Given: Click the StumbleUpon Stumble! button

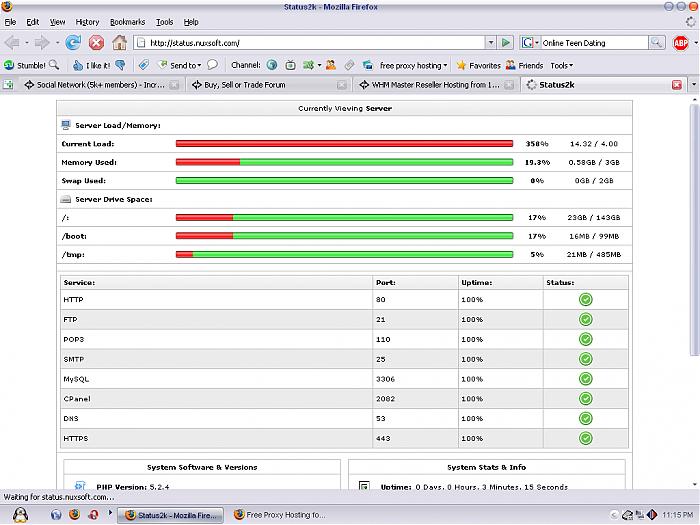Looking at the screenshot, I should point(25,65).
